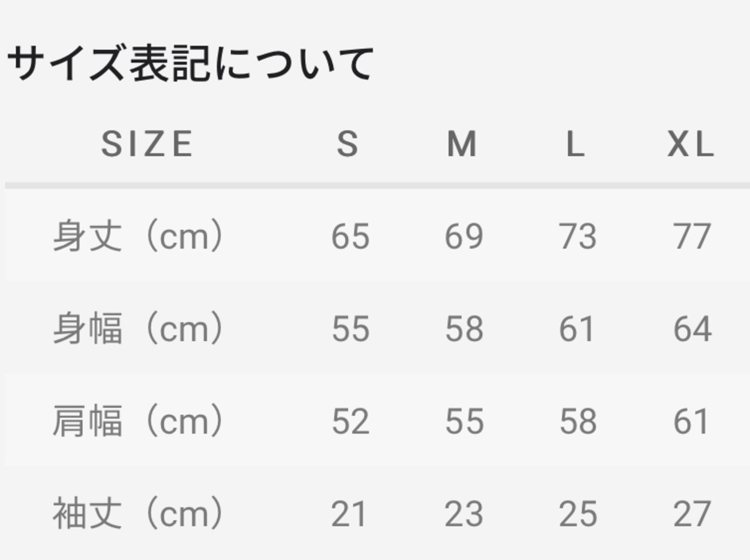Click the 肩幅 value 52 for size S
Screen dimensions: 750x560
(x=350, y=421)
